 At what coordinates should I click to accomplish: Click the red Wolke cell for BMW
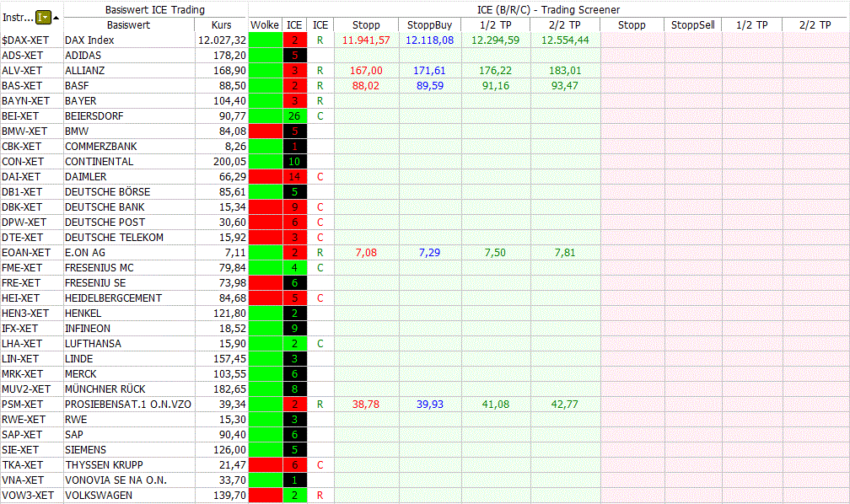[x=266, y=131]
